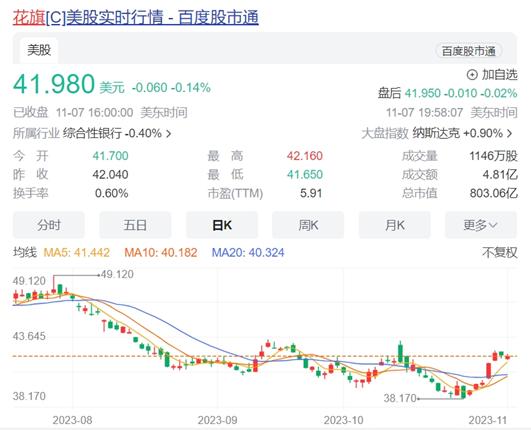This screenshot has height=430, width=531.
Task: Click the 总市值 value 803.06亿
Action: click(494, 193)
